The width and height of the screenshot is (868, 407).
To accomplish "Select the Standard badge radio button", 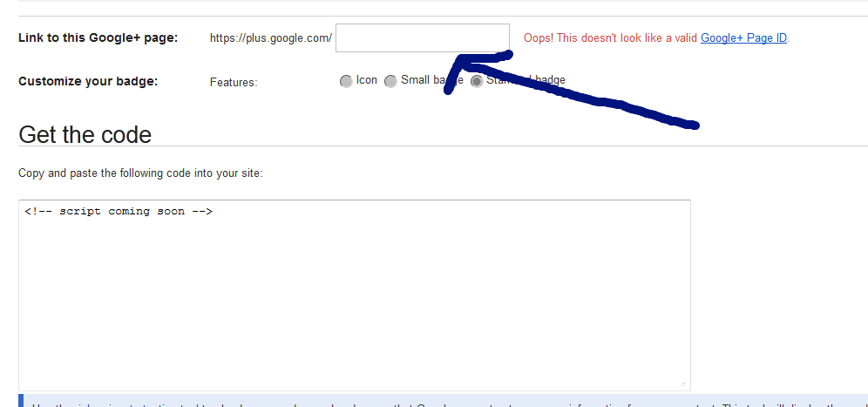I will click(477, 81).
